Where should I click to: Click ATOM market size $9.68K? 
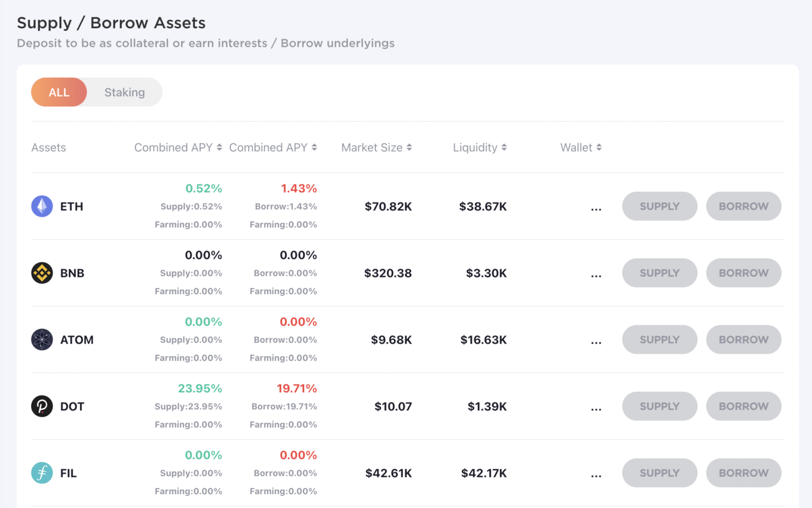point(392,340)
